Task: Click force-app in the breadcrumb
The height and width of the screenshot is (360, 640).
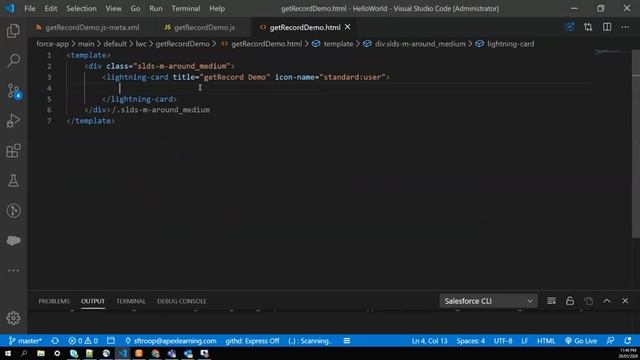Action: tap(52, 44)
